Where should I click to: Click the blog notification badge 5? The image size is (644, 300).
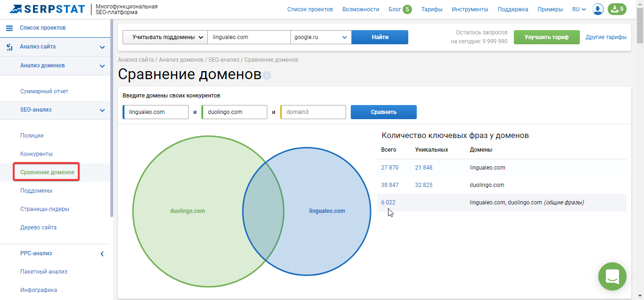pos(407,9)
